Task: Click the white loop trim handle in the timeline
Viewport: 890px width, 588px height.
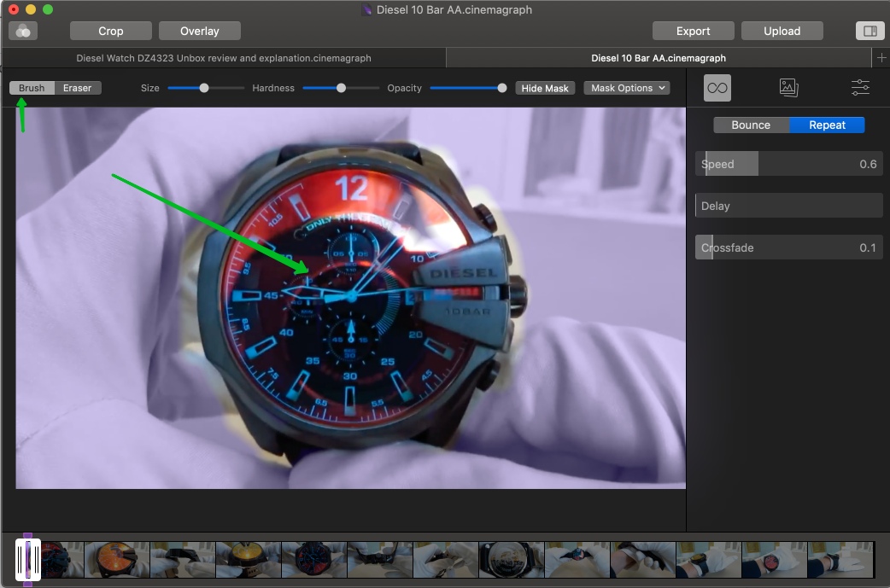Action: coord(28,560)
